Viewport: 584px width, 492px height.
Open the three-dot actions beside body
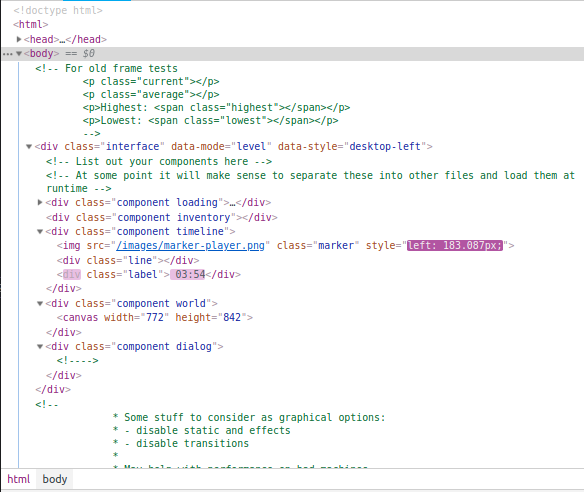7,54
